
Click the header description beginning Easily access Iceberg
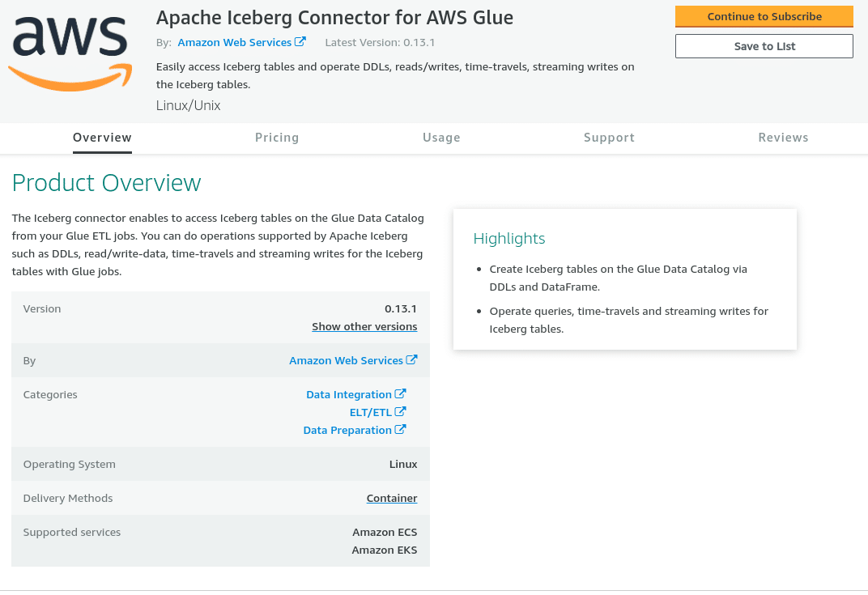[395, 75]
